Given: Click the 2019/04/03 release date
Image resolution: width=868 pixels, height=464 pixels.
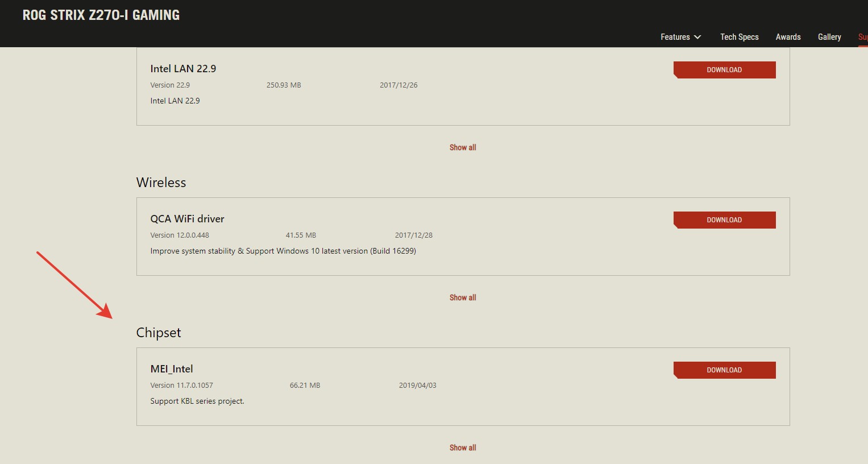Looking at the screenshot, I should pyautogui.click(x=417, y=385).
